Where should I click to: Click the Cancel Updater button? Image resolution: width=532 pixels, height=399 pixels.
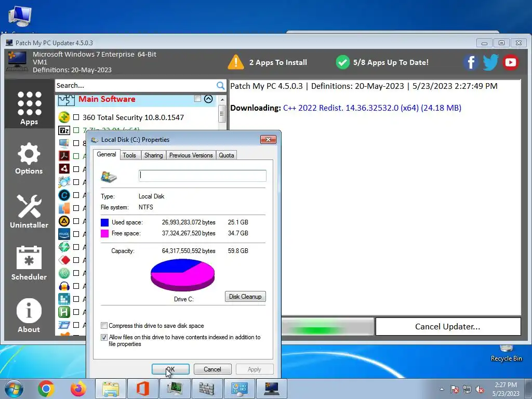point(448,326)
